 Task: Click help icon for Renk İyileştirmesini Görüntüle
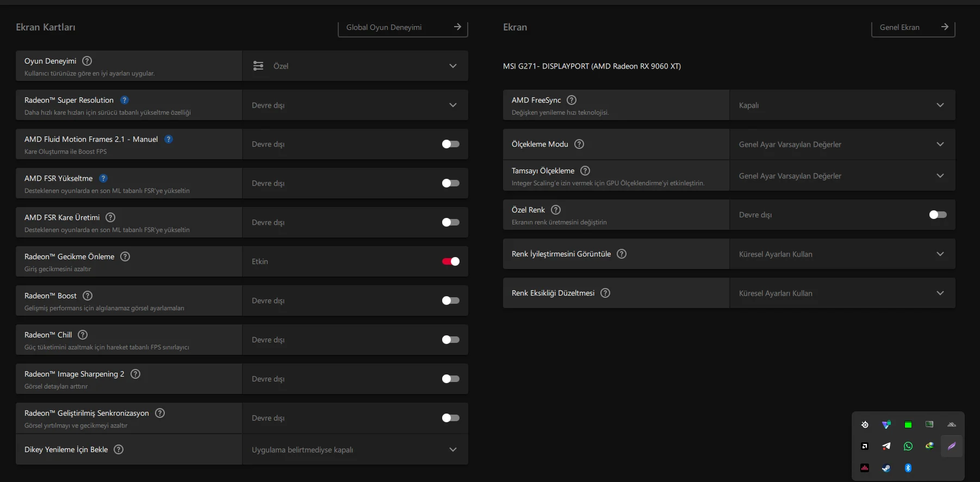click(x=622, y=254)
